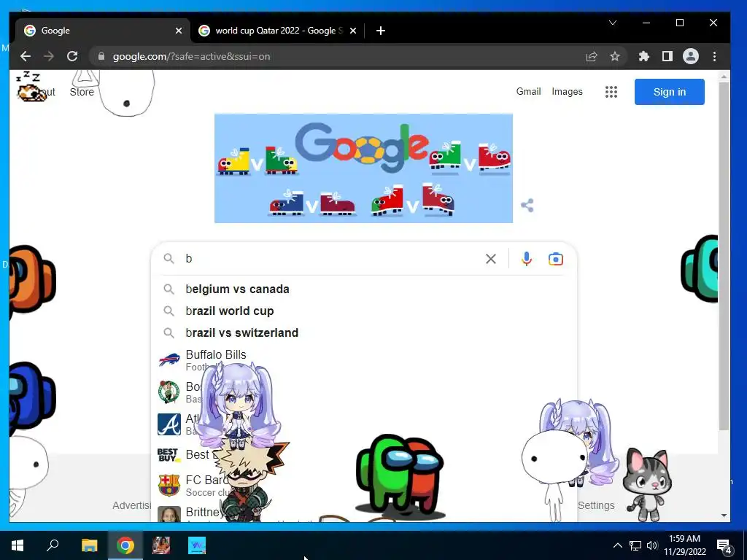Select the belgium vs canada suggestion
Viewport: 747px width, 560px height.
(363, 289)
